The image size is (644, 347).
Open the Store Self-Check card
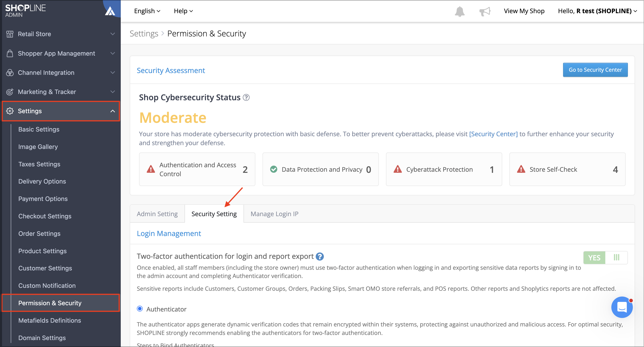[x=567, y=169]
